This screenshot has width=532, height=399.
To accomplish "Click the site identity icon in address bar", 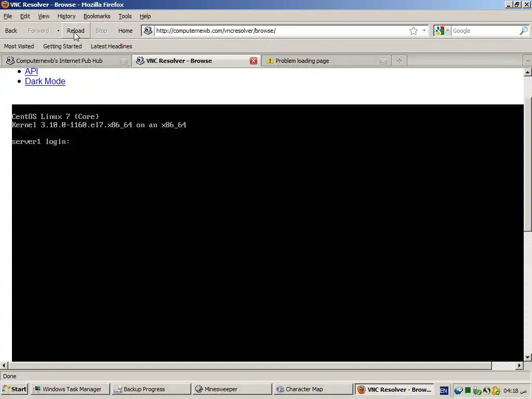I will point(148,31).
